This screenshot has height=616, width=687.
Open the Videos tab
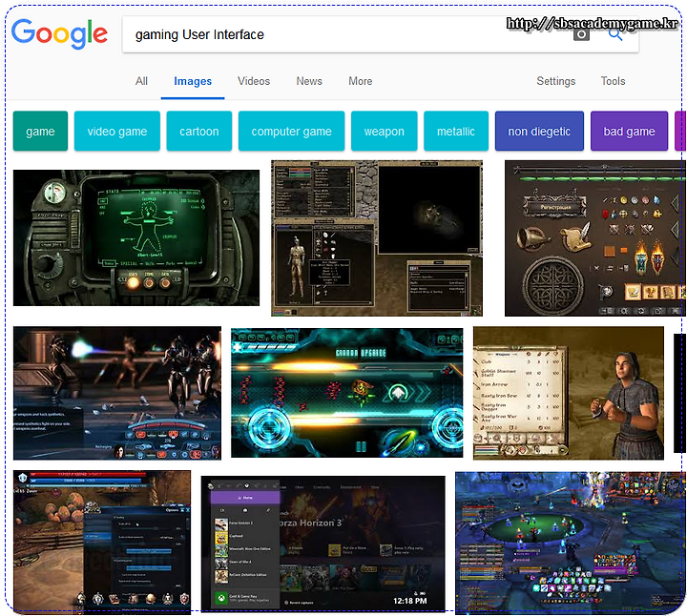pyautogui.click(x=254, y=81)
